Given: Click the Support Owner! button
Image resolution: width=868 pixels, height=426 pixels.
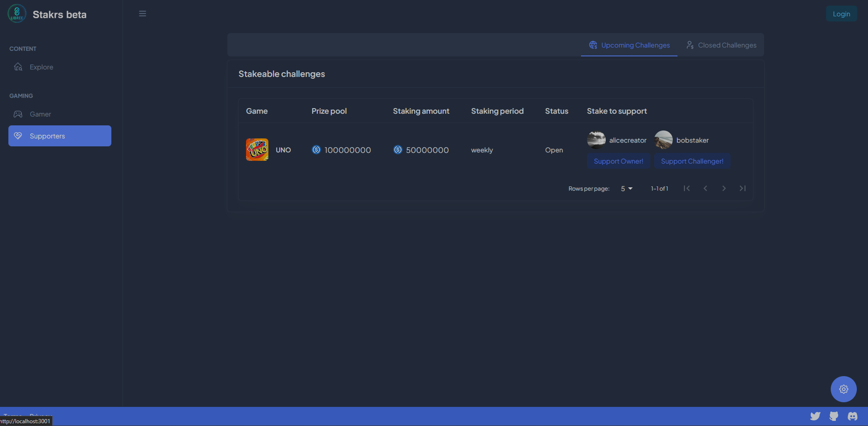Looking at the screenshot, I should coord(618,161).
